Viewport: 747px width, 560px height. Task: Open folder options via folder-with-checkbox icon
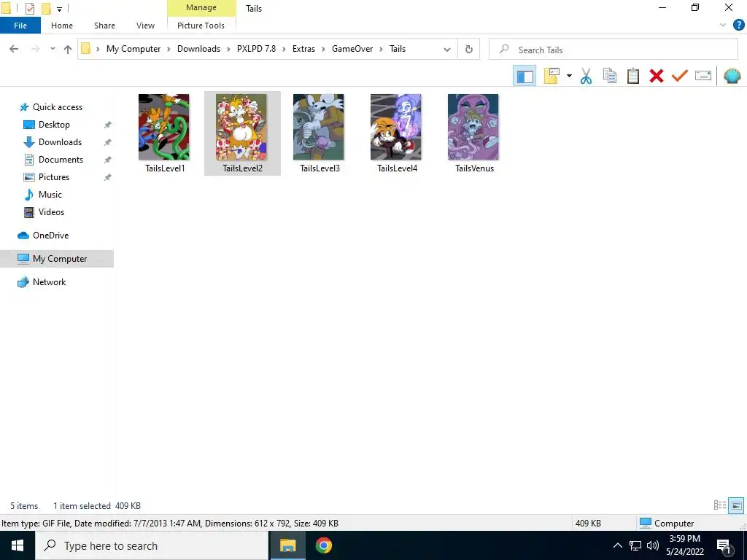[551, 76]
